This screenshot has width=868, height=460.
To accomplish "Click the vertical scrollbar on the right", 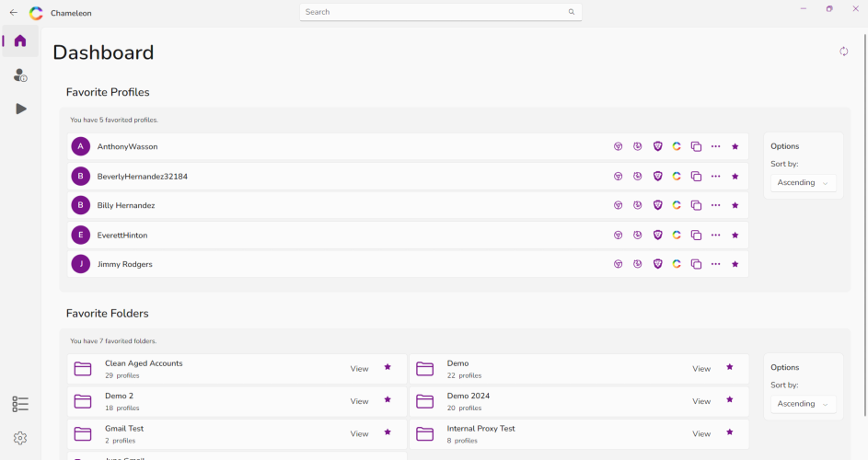I will point(865,224).
